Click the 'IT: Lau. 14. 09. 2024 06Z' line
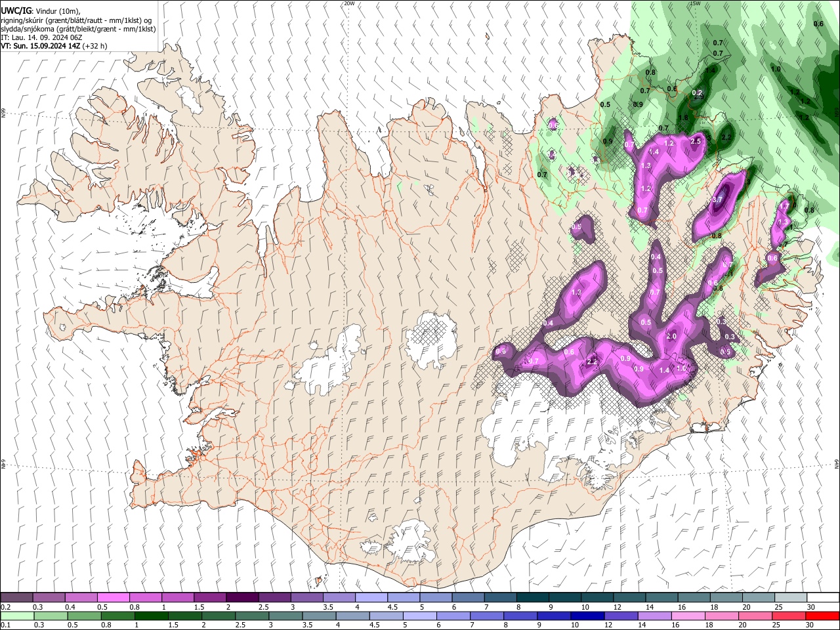 [x=41, y=37]
